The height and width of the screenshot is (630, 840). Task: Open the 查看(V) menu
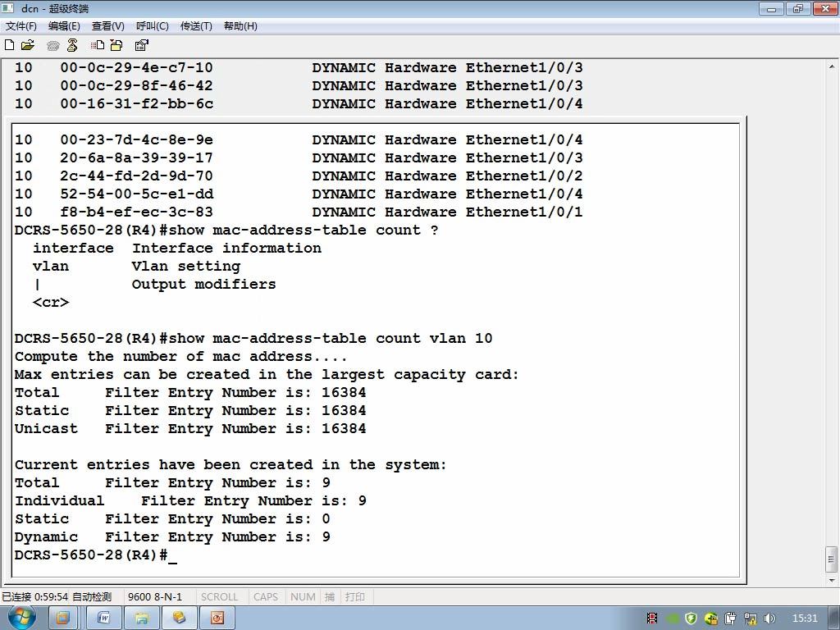(x=107, y=25)
